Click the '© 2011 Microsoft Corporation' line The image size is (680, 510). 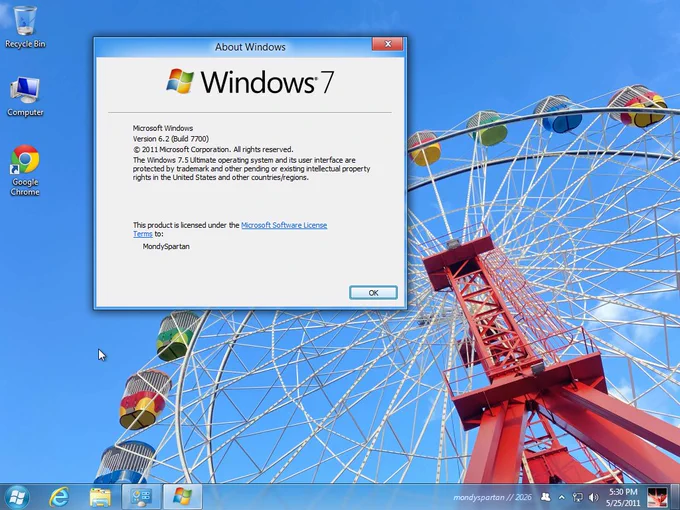coord(213,149)
